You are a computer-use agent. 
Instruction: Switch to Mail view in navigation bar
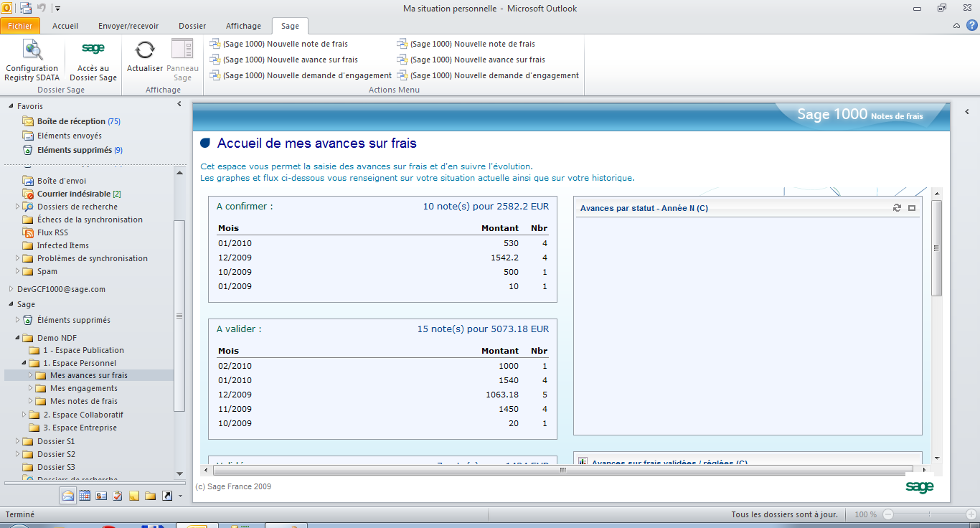coord(68,496)
